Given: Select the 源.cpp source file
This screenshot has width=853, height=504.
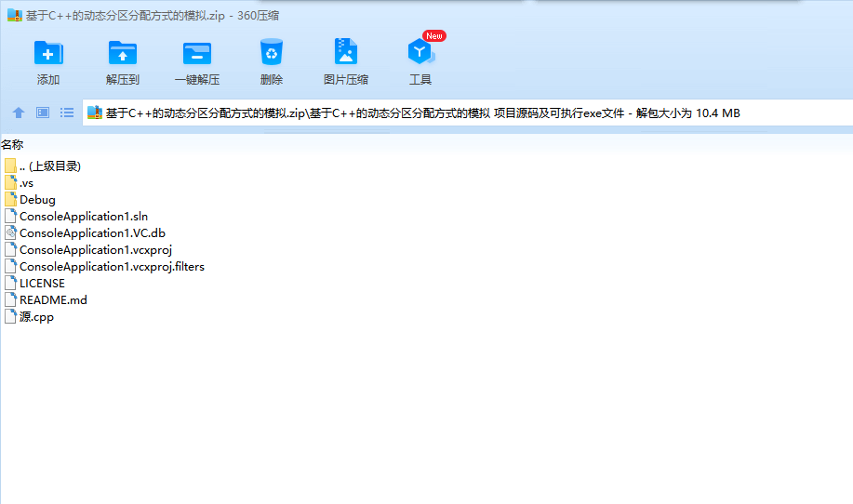Looking at the screenshot, I should tap(30, 317).
